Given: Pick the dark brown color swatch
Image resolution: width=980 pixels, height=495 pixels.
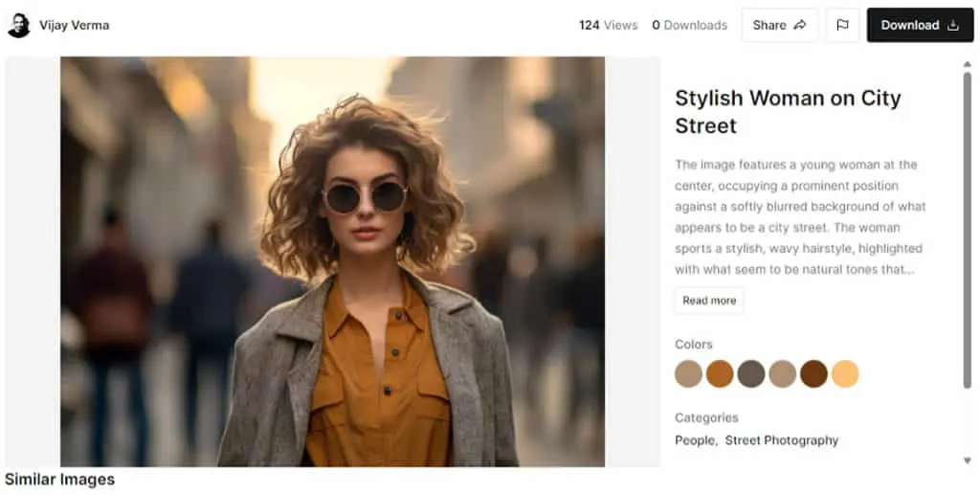Looking at the screenshot, I should pyautogui.click(x=813, y=373).
